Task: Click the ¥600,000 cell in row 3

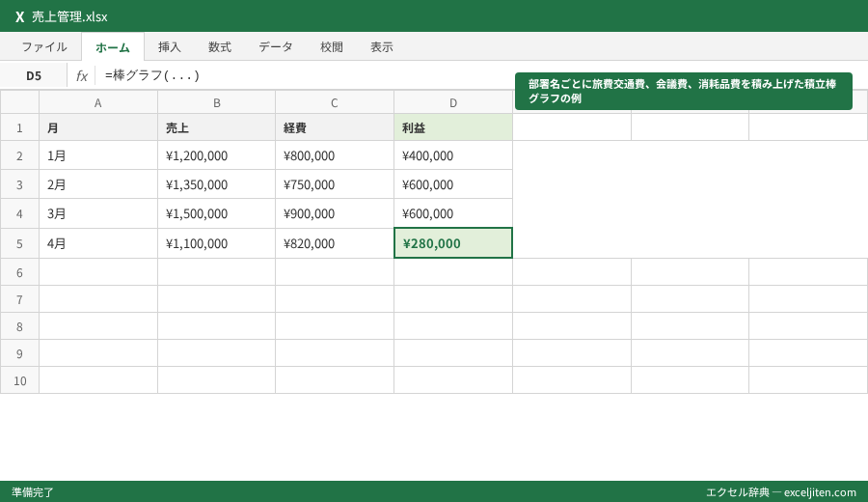Action: point(453,184)
